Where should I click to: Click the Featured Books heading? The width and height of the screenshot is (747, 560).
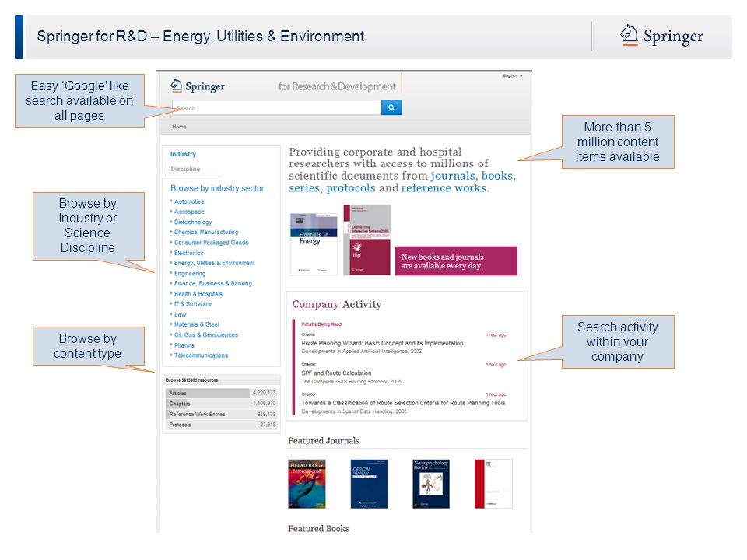[318, 529]
